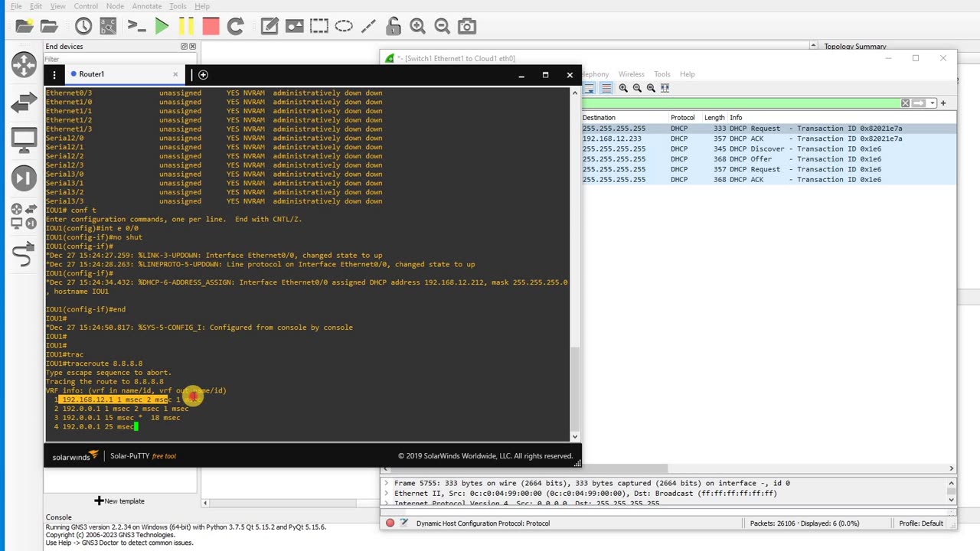980x551 pixels.
Task: Click Wireshark zoom out icon
Action: pyautogui.click(x=637, y=88)
